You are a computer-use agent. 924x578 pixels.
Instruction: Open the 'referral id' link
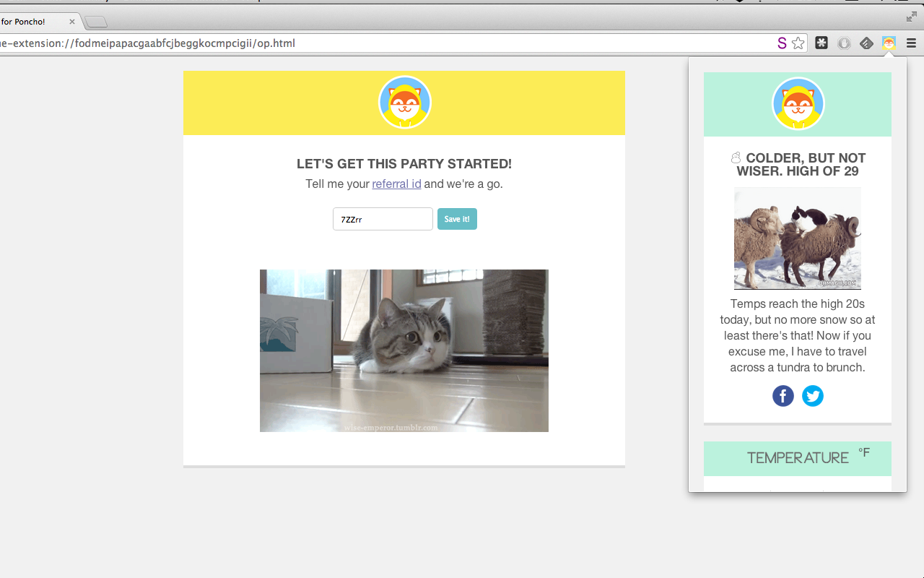pyautogui.click(x=396, y=184)
